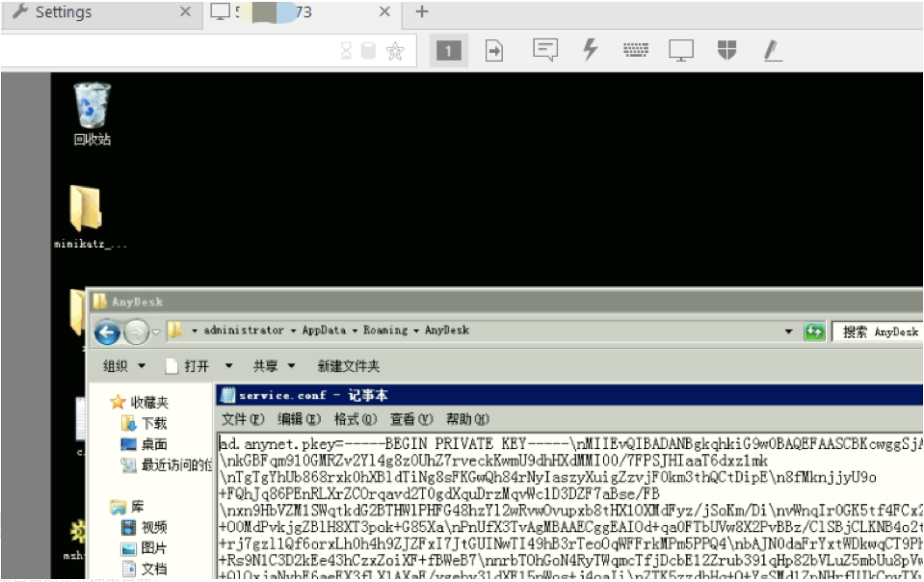Expand the 打开 button dropdown arrow
This screenshot has height=582, width=924.
coord(229,366)
